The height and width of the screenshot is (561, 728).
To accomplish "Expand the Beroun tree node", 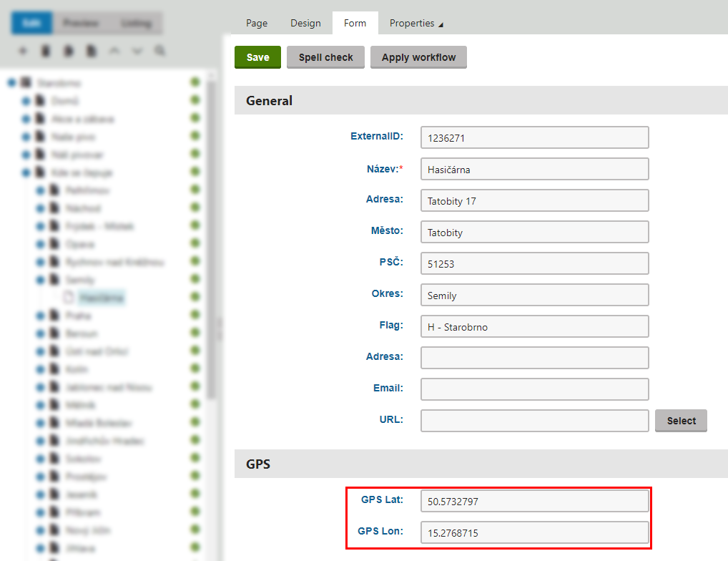I will coord(40,333).
